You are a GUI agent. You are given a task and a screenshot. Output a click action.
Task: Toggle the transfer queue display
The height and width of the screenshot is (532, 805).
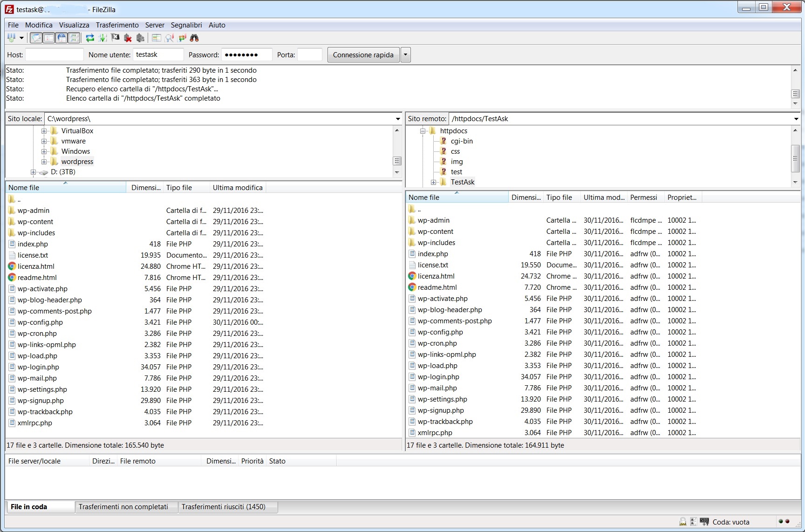pyautogui.click(x=74, y=38)
